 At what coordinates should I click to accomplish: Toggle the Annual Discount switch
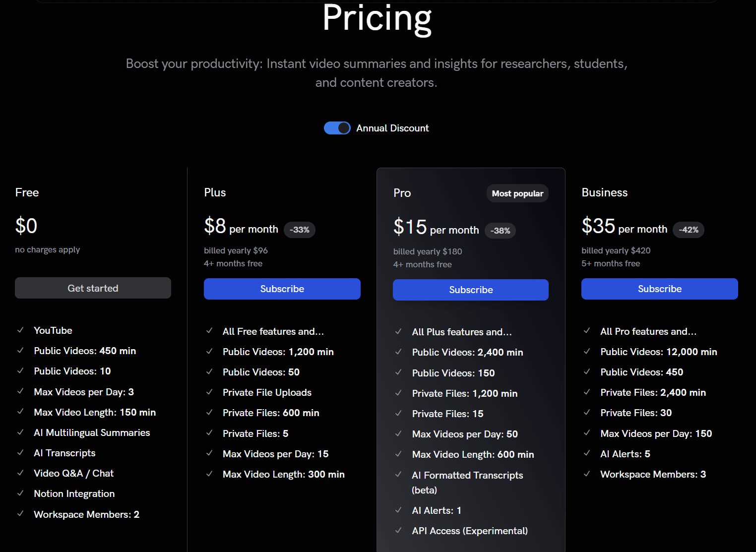337,128
